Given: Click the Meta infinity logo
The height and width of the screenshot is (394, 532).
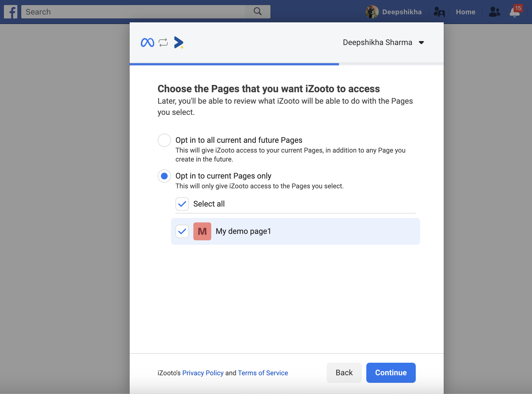Looking at the screenshot, I should point(148,42).
